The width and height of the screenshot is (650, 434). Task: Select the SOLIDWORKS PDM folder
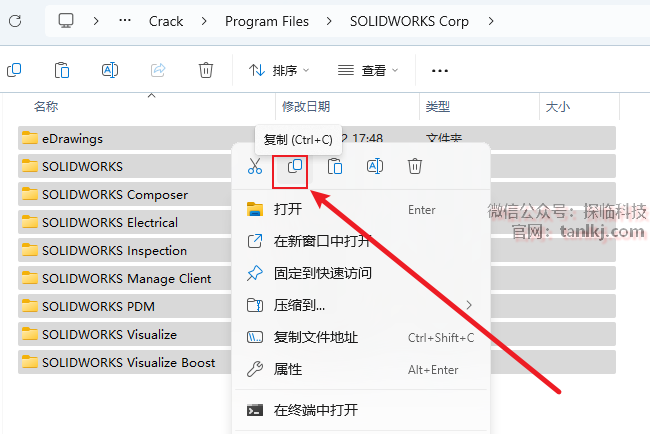pyautogui.click(x=124, y=306)
